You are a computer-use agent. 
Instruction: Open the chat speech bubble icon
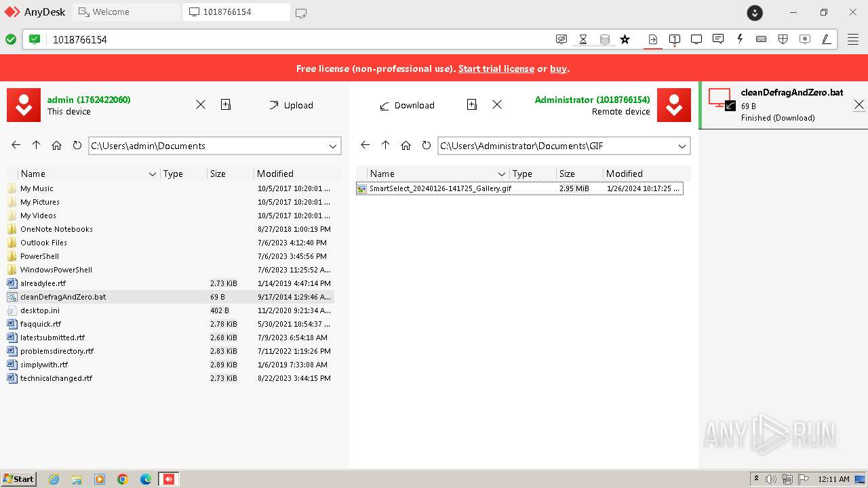pyautogui.click(x=718, y=39)
